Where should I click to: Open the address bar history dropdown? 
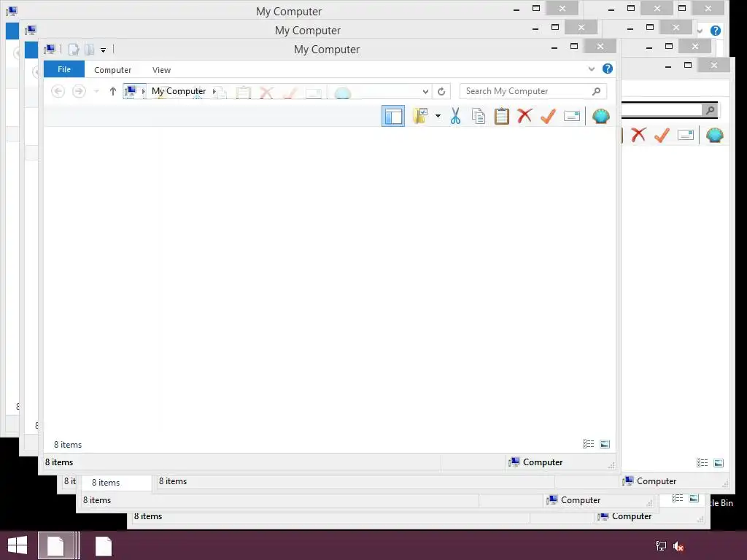pyautogui.click(x=425, y=91)
